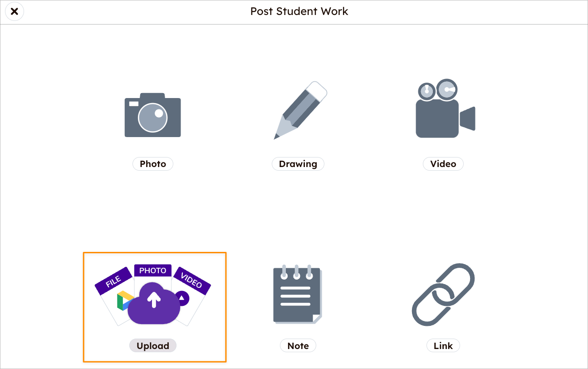Select the Link chain icon
Viewport: 588px width, 369px height.
tap(443, 295)
